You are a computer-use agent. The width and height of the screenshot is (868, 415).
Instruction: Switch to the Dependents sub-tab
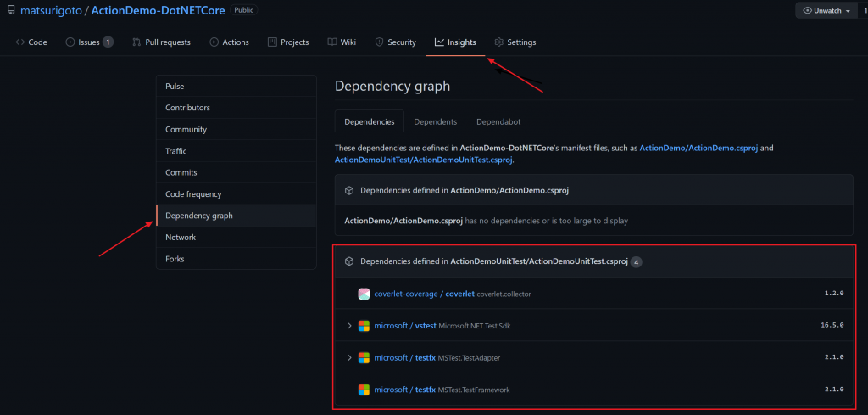point(436,122)
